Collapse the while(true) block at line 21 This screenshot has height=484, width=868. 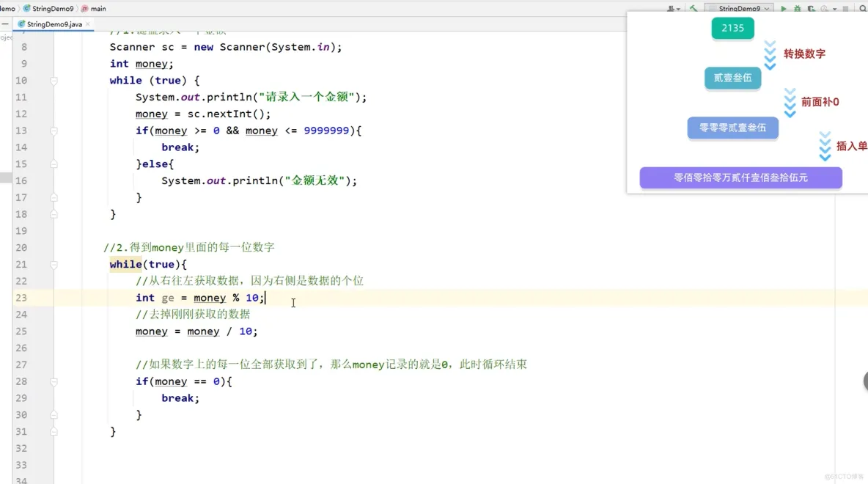coord(54,265)
